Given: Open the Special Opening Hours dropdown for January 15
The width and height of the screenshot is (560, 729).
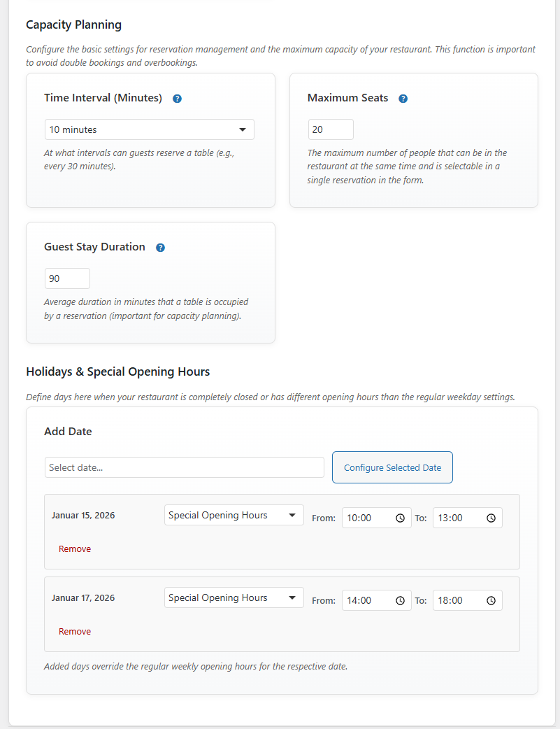Looking at the screenshot, I should click(234, 514).
